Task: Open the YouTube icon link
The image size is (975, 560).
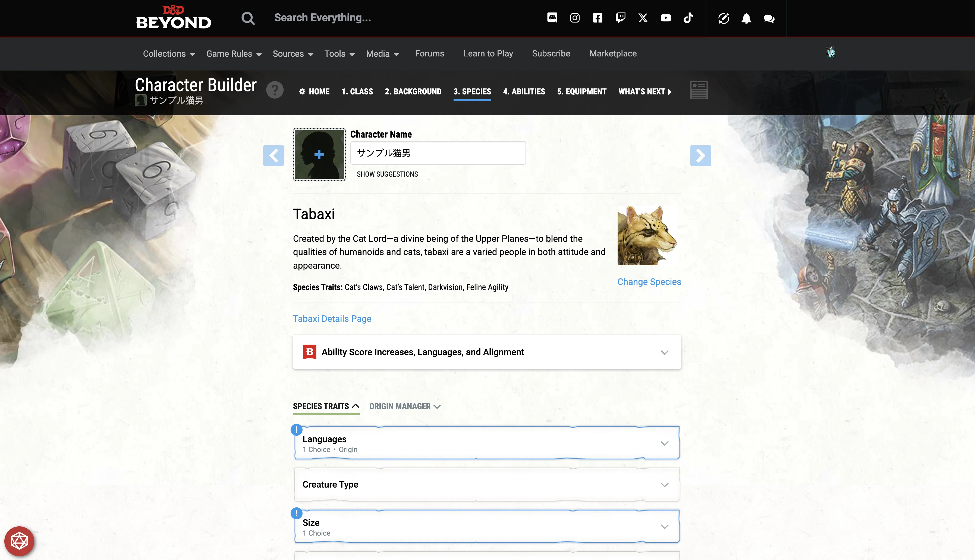Action: click(x=665, y=18)
